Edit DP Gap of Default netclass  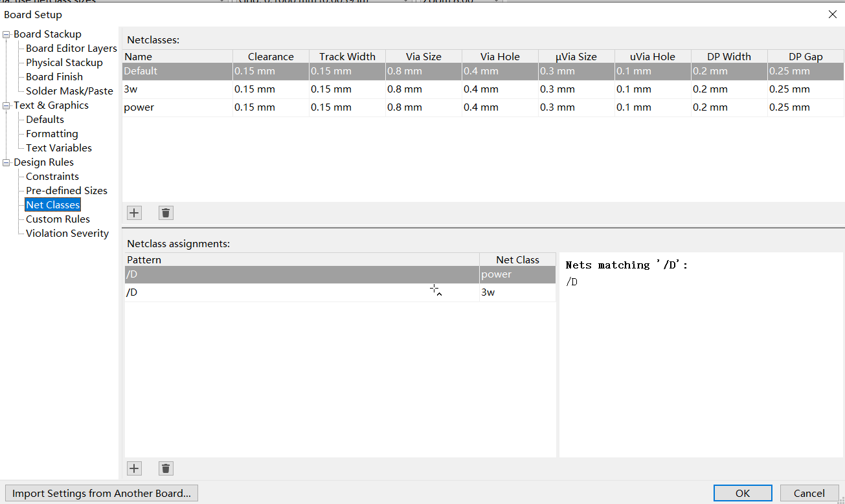pos(806,71)
